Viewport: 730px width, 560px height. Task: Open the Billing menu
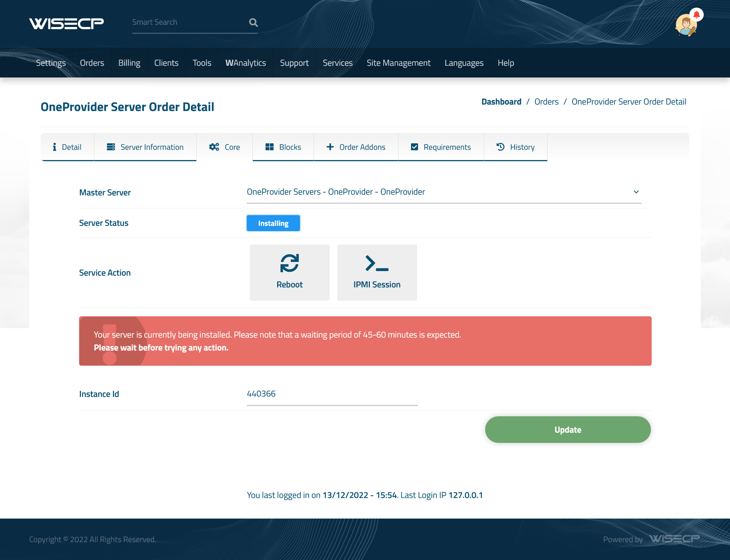(x=129, y=63)
